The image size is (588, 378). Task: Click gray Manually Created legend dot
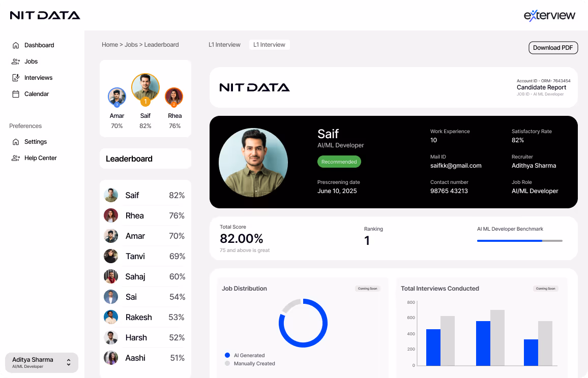tap(227, 363)
